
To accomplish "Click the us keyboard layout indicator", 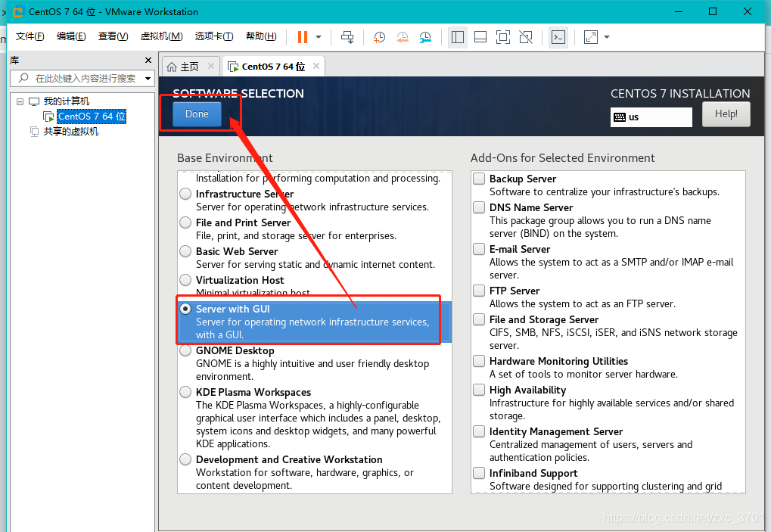I will (651, 117).
